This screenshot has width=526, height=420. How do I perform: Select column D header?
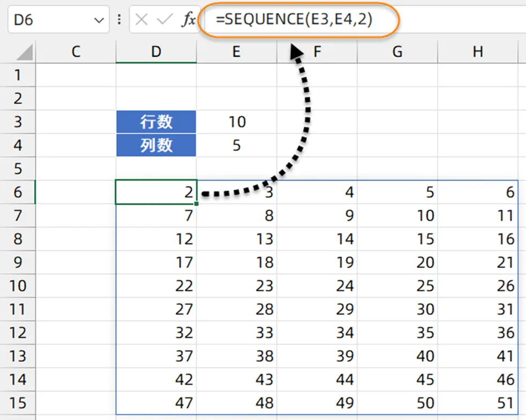(156, 51)
